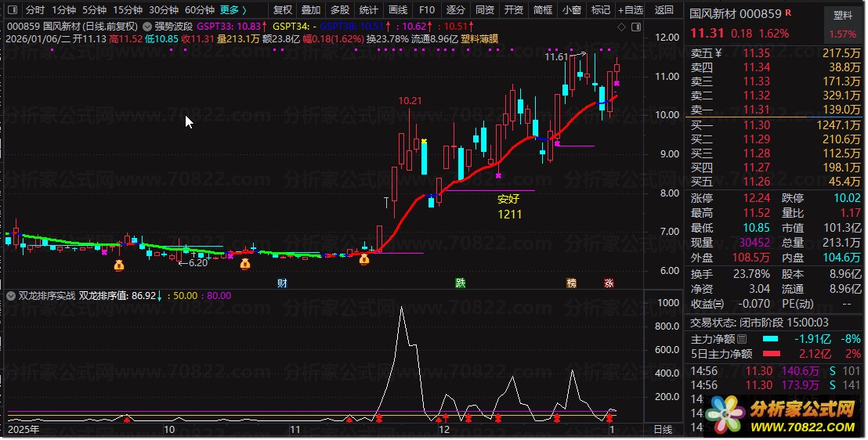The image size is (868, 440).
Task: Click the 主力净额 list icon
Action: pyautogui.click(x=743, y=339)
